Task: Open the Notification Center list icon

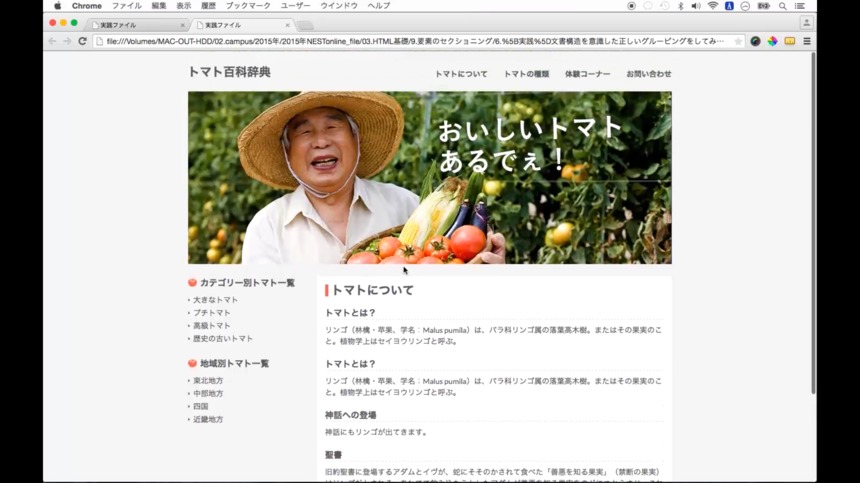Action: (800, 6)
